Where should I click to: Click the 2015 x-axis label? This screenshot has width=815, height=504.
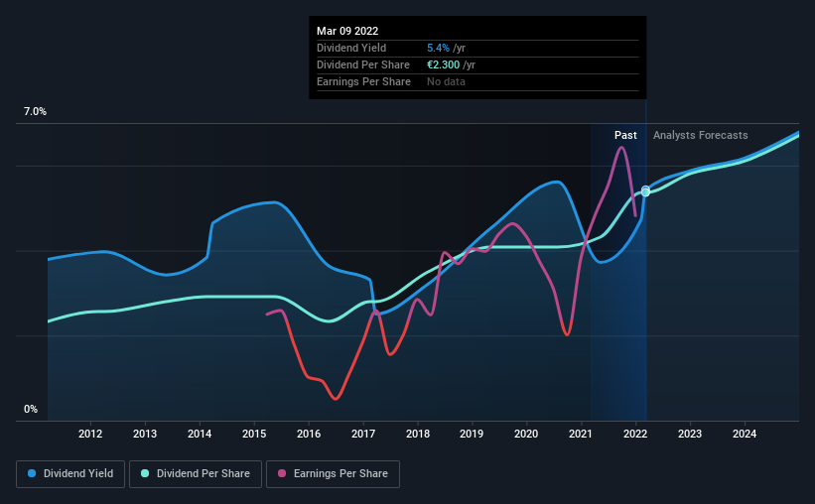tap(254, 434)
